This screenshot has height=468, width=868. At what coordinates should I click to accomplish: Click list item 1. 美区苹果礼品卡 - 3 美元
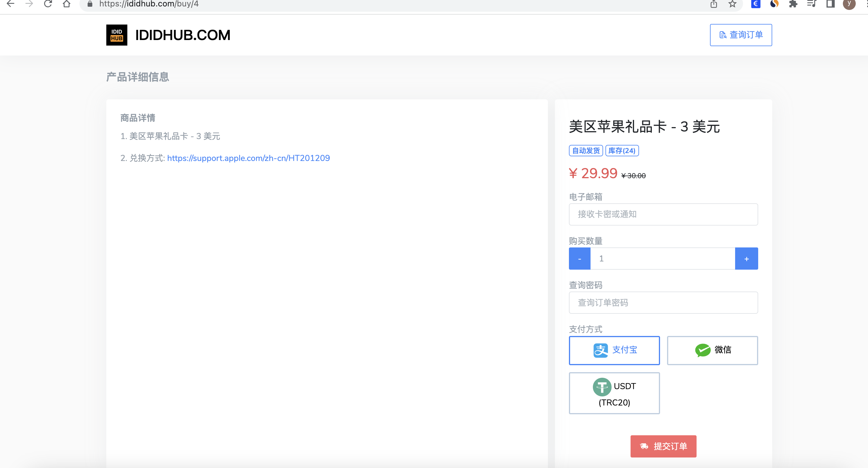coord(170,136)
